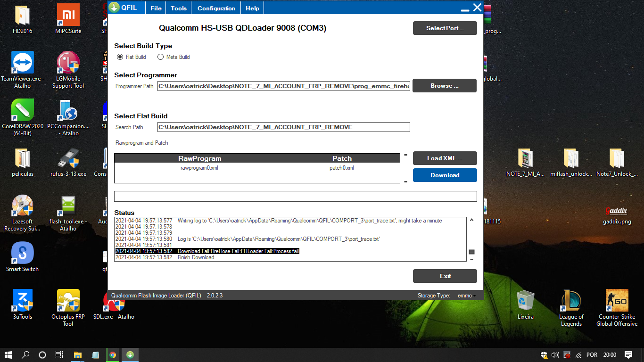Open Note7_Unlock folder on desktop

[x=617, y=163]
